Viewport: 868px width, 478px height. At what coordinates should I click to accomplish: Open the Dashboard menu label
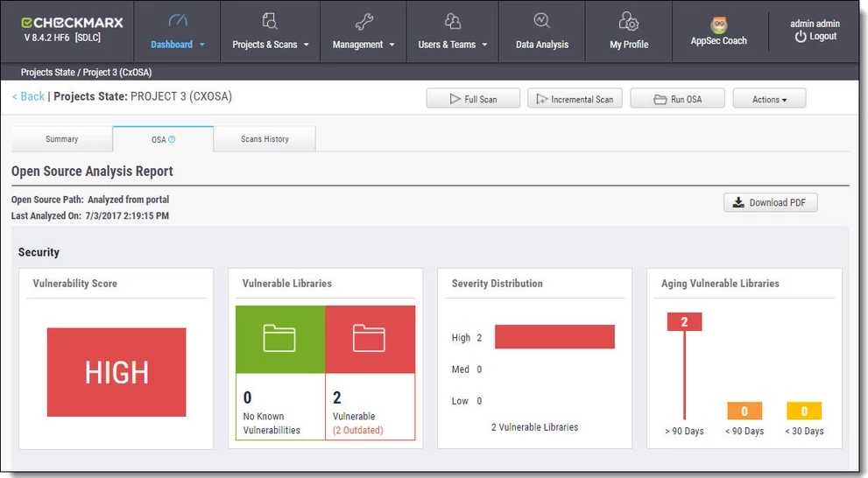tap(172, 45)
